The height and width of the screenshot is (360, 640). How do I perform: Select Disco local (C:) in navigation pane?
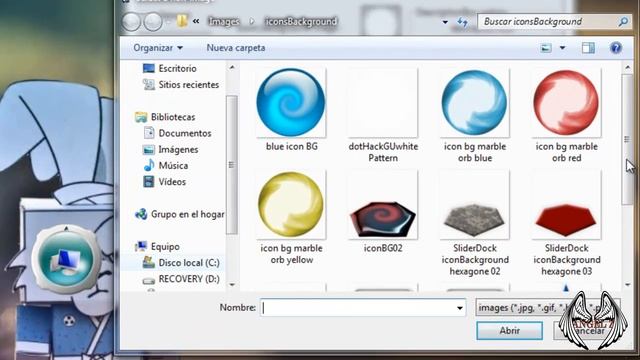(x=189, y=262)
